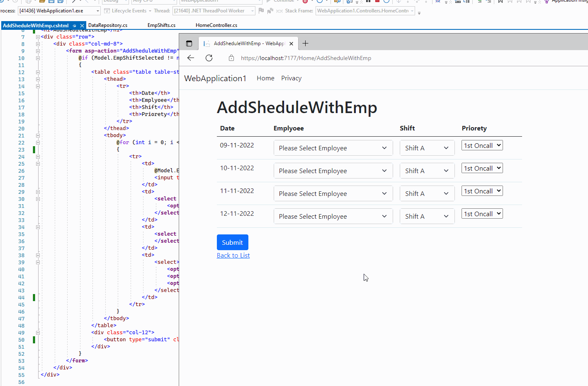Focus the browser address bar URL
Image resolution: width=588 pixels, height=386 pixels.
(x=306, y=58)
